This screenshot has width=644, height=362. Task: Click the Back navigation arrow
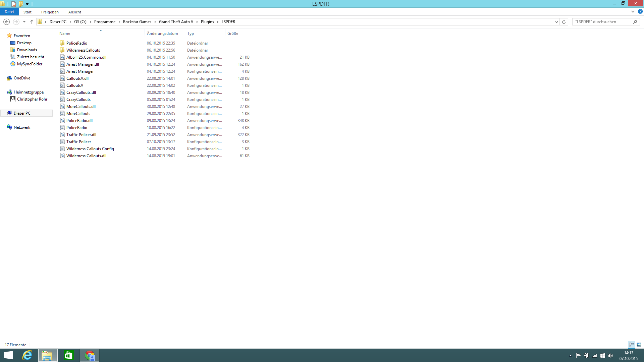pos(6,22)
